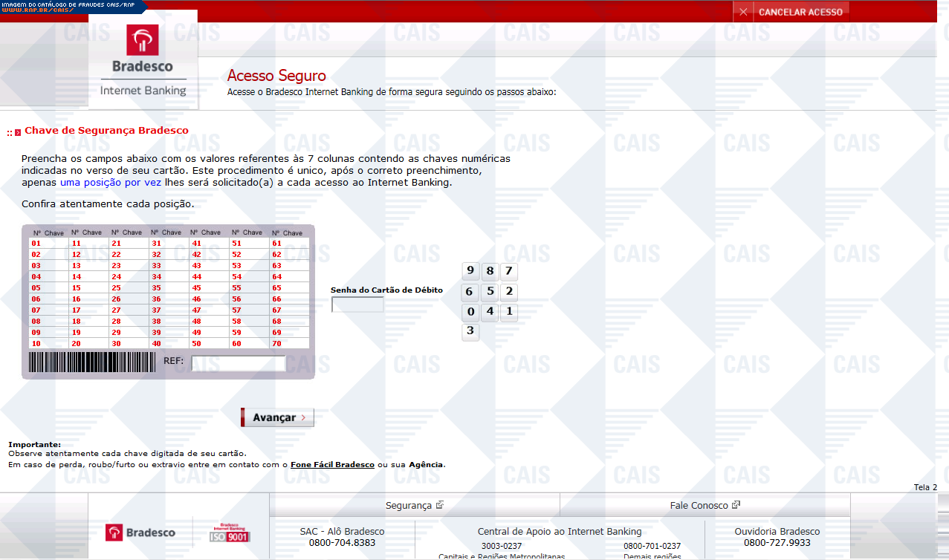Focus the REF input field
The height and width of the screenshot is (560, 949).
[x=238, y=363]
